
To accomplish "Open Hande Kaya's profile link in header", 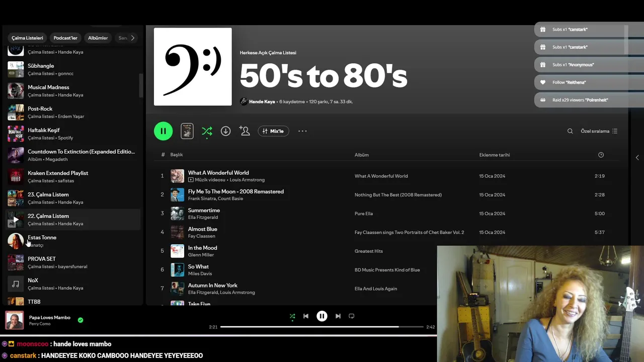I will [262, 102].
